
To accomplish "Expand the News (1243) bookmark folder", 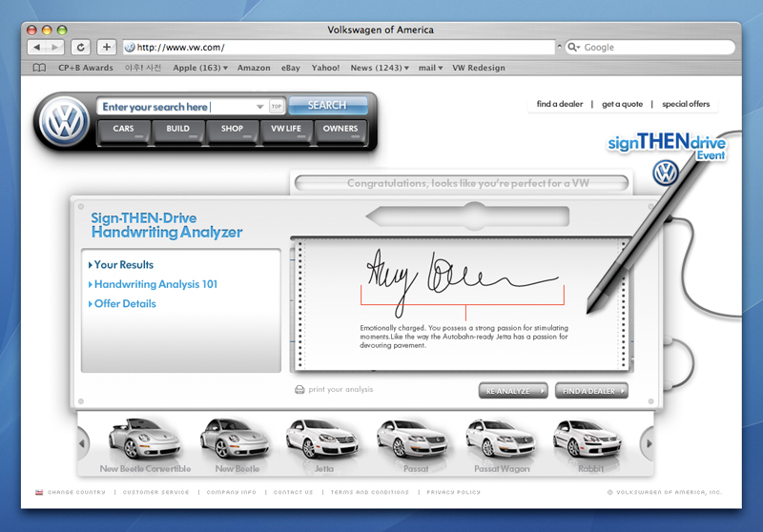I will (380, 68).
